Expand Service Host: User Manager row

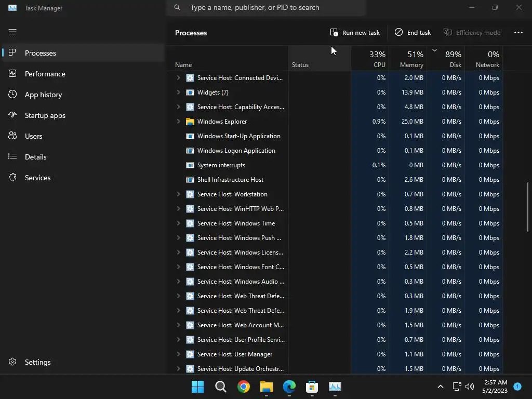coord(179,354)
